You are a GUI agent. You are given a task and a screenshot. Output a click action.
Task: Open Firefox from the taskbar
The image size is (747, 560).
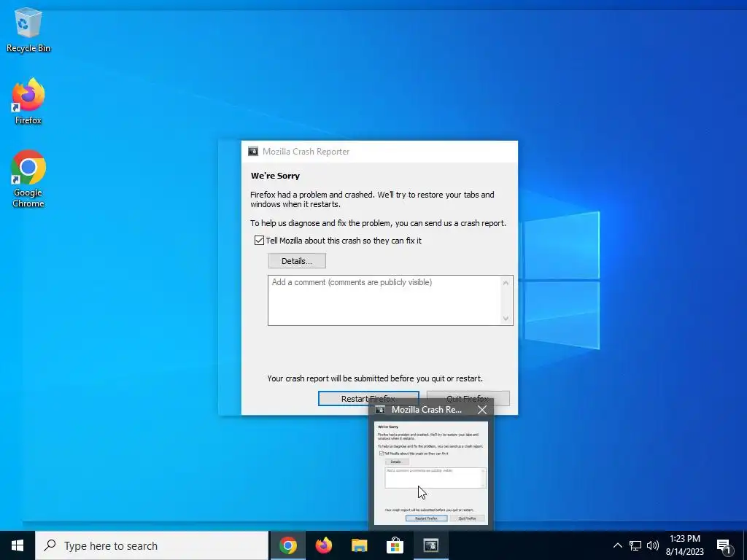tap(324, 545)
